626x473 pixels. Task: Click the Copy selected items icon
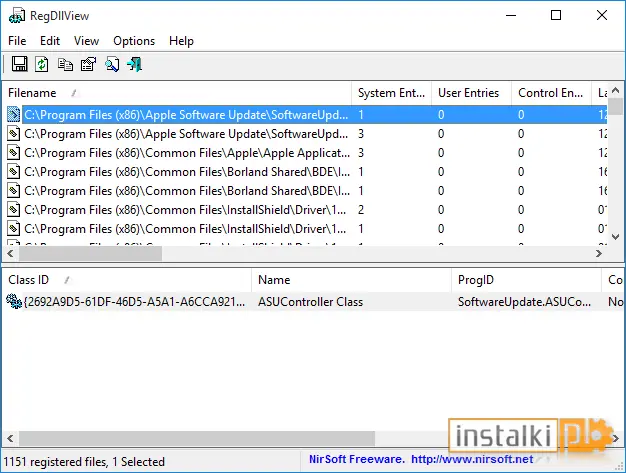point(65,64)
